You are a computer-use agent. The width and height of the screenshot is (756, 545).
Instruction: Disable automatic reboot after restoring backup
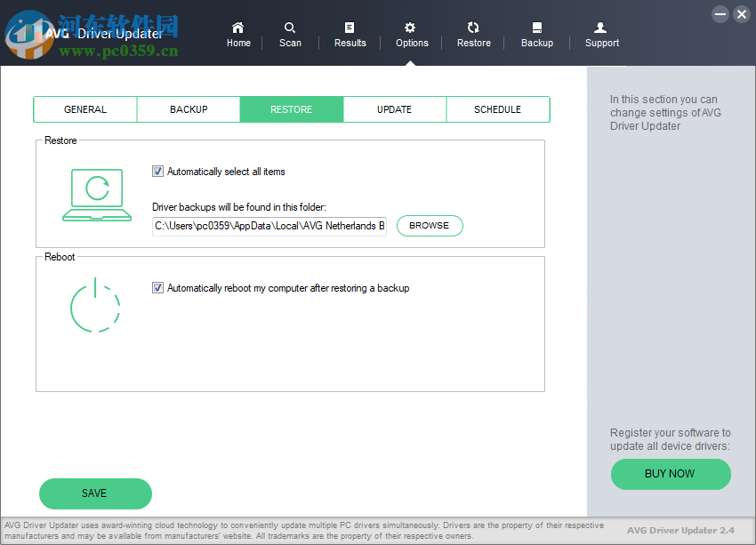[x=157, y=287]
